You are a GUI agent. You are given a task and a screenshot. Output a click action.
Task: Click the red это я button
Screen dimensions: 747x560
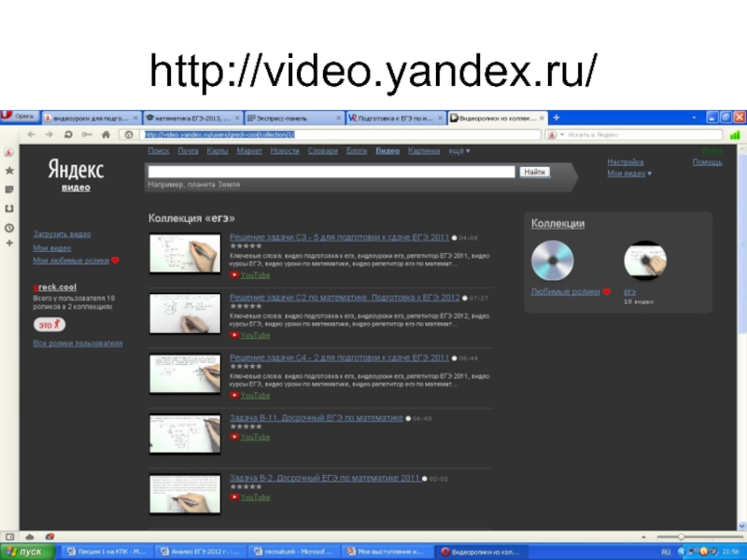[49, 325]
